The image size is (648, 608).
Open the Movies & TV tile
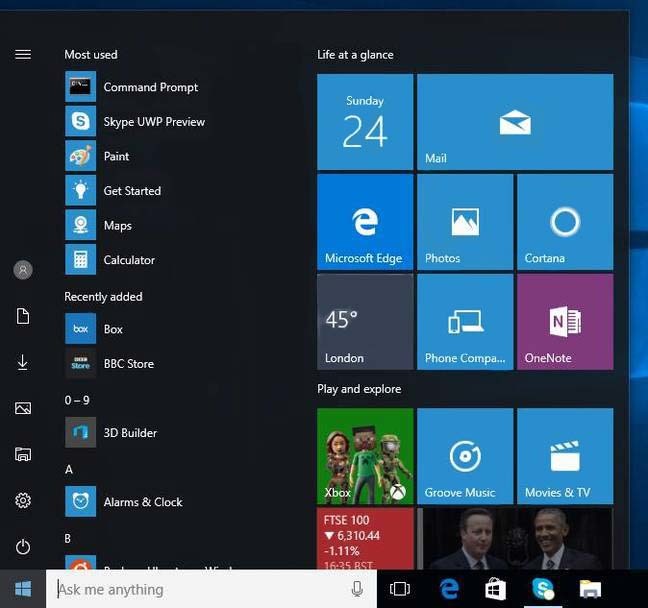565,456
